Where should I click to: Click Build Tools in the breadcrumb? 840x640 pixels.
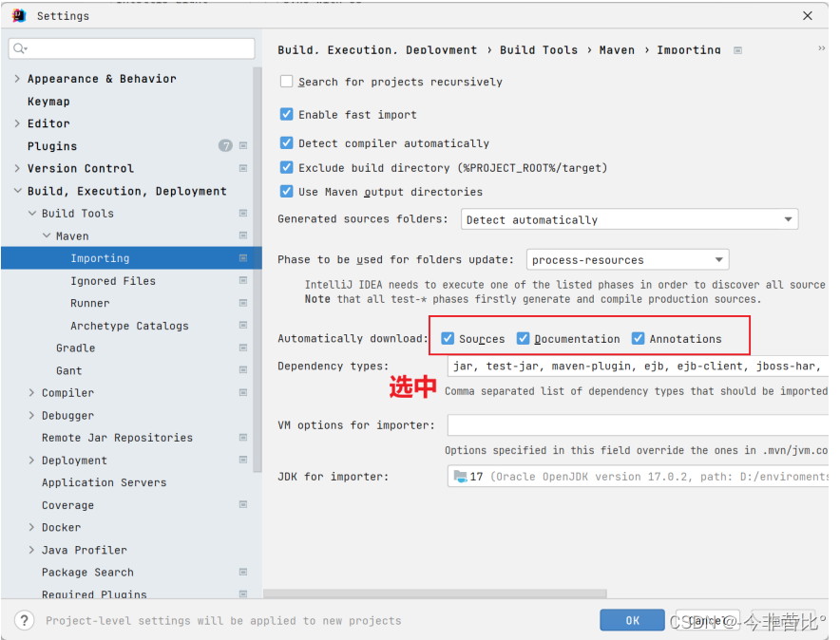(539, 49)
